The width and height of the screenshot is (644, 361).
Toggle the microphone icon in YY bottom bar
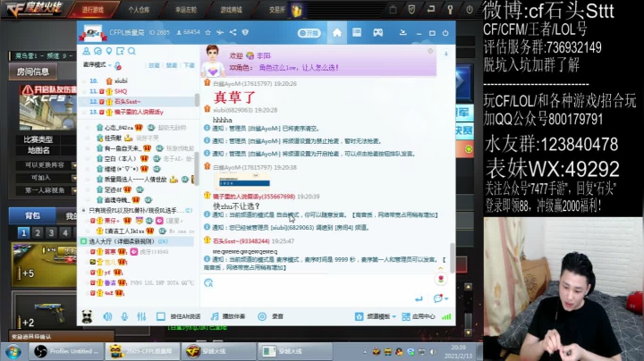click(x=124, y=316)
